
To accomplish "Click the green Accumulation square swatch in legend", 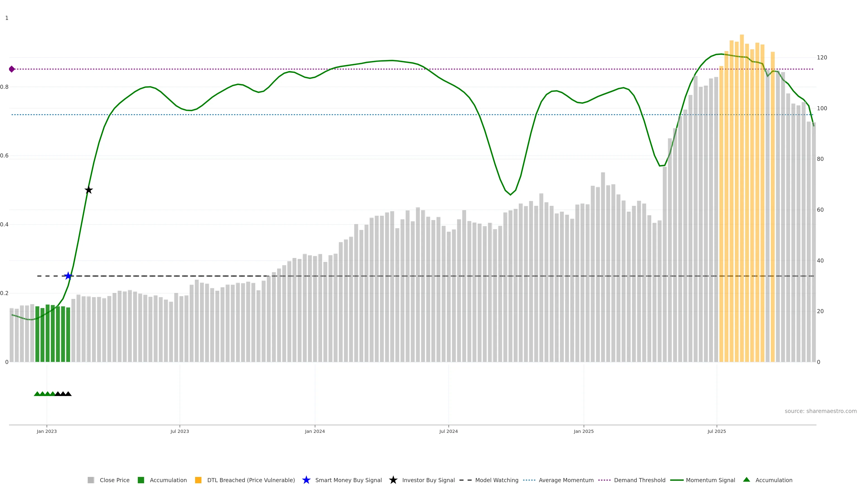I will click(141, 480).
